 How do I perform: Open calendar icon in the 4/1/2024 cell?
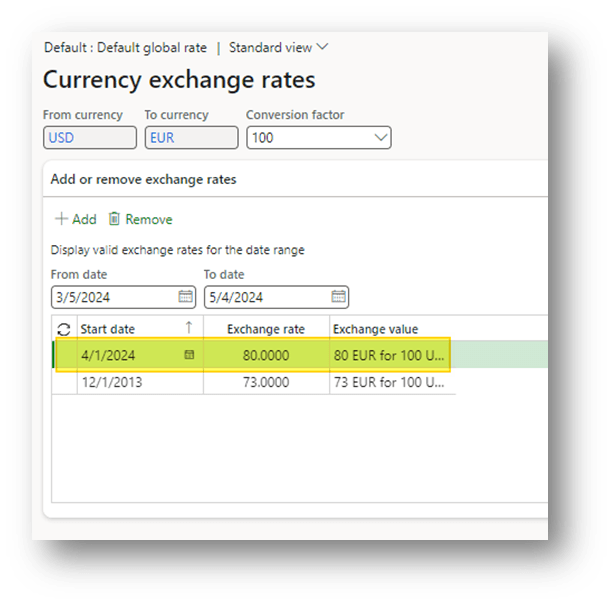pos(189,355)
